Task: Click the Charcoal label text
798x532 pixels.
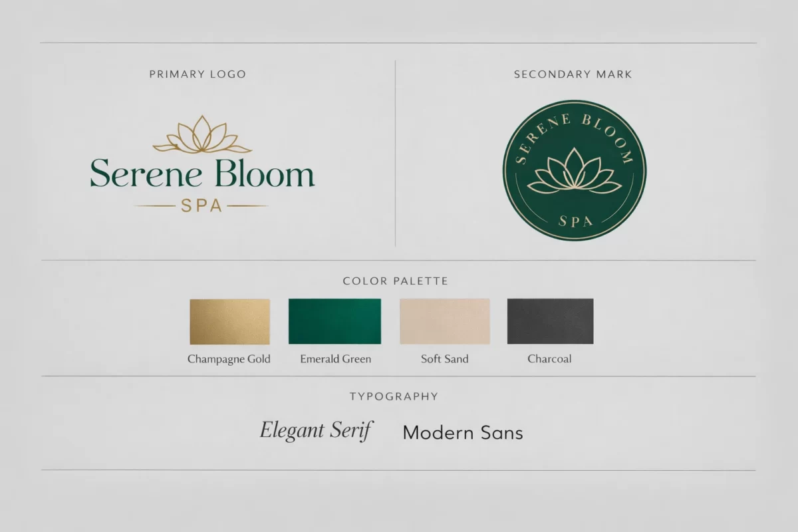Action: coord(549,359)
